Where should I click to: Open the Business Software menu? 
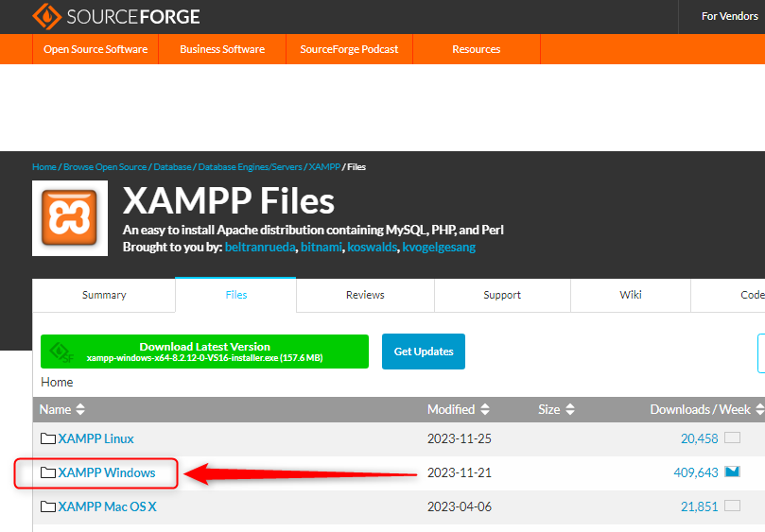click(x=222, y=49)
